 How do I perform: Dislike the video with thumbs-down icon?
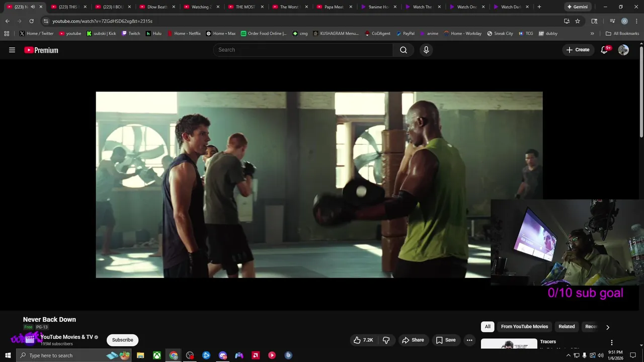(x=386, y=340)
